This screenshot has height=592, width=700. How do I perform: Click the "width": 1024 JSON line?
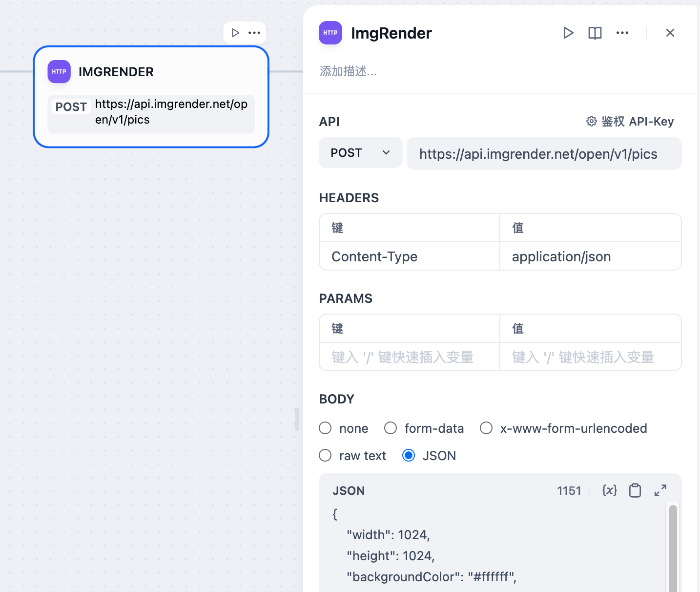pyautogui.click(x=389, y=535)
